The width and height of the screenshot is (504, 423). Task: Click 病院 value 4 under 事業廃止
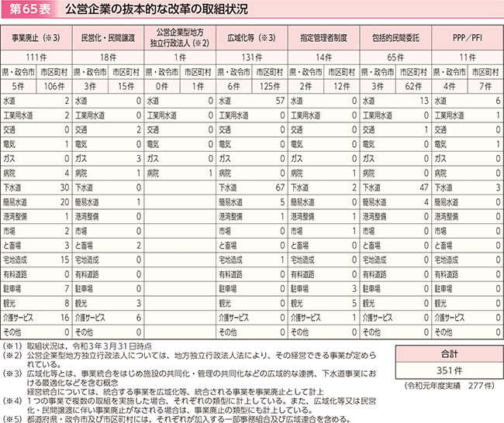[67, 173]
